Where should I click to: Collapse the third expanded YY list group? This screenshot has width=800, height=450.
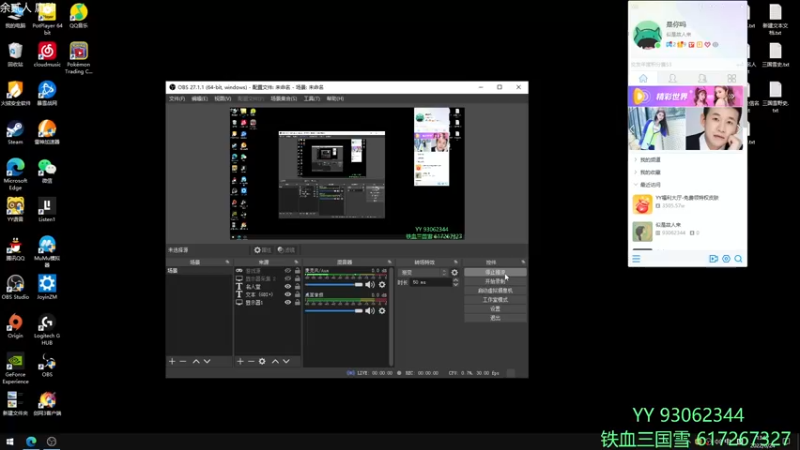click(x=636, y=185)
